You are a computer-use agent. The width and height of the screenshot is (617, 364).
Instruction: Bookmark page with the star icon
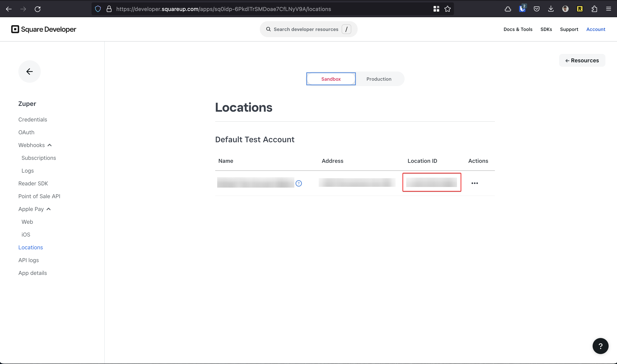448,9
